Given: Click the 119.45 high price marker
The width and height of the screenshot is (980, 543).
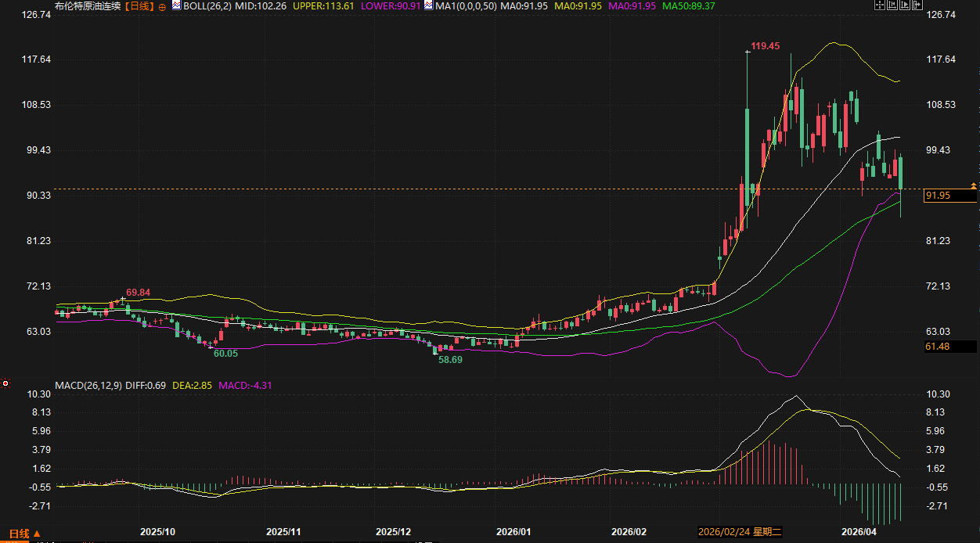Looking at the screenshot, I should (765, 47).
